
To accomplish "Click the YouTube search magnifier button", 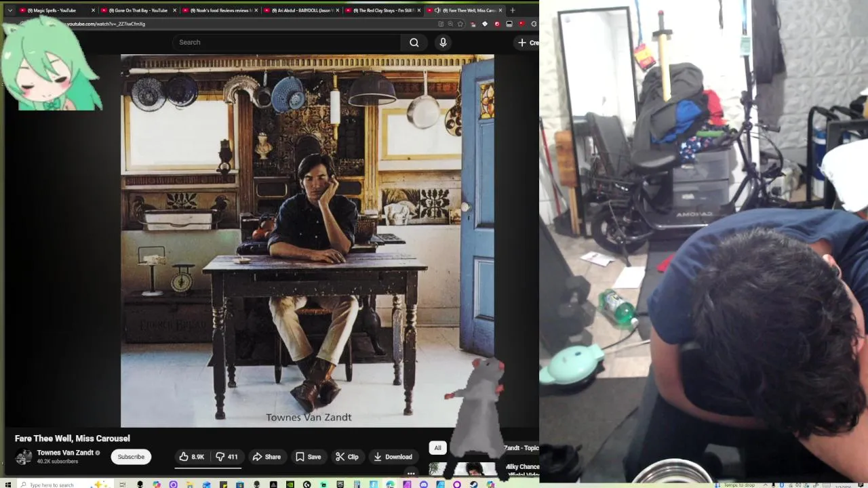I will tap(414, 42).
